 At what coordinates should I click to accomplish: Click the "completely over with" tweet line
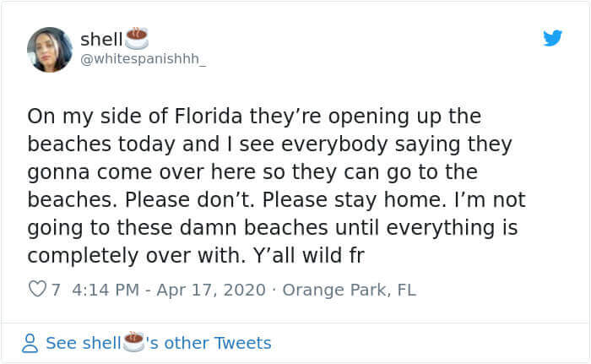coord(136,256)
